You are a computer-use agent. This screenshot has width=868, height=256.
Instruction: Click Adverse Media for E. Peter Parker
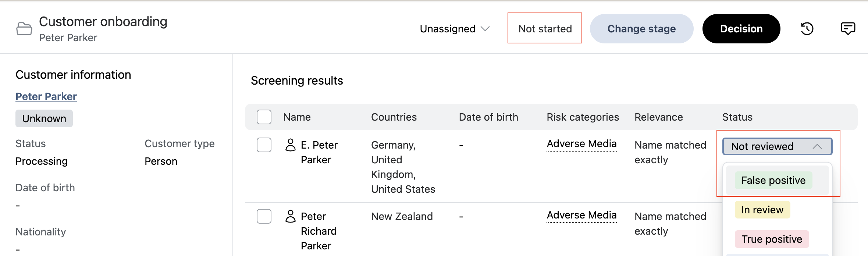click(581, 144)
